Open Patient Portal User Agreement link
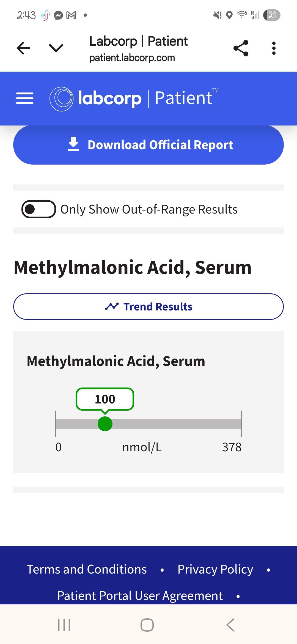 140,596
